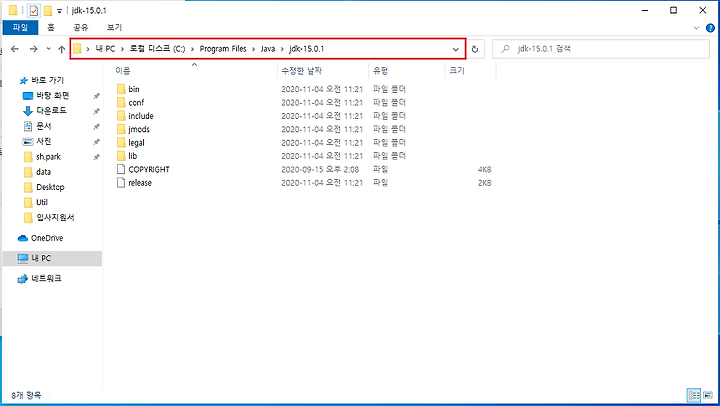720x406 pixels.
Task: Go back with the left arrow
Action: point(15,49)
